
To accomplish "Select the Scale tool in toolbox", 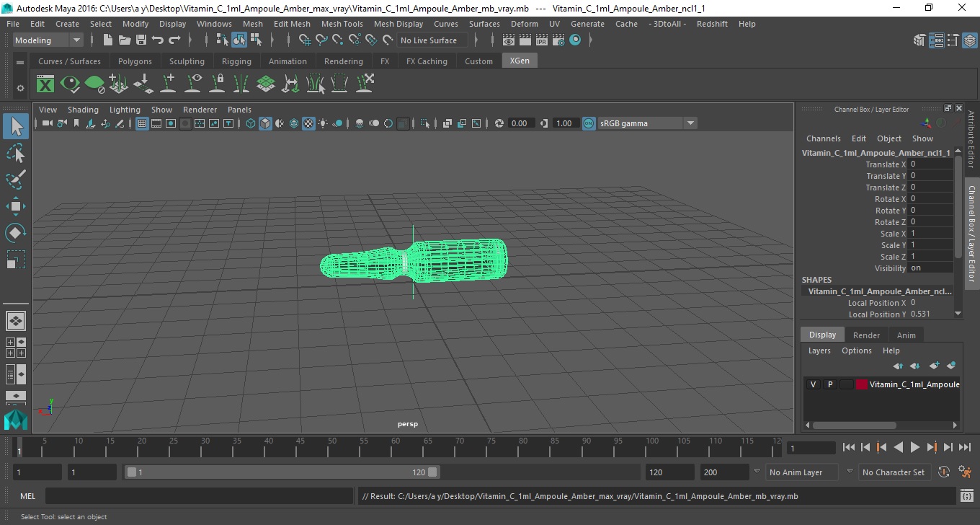I will [x=16, y=260].
